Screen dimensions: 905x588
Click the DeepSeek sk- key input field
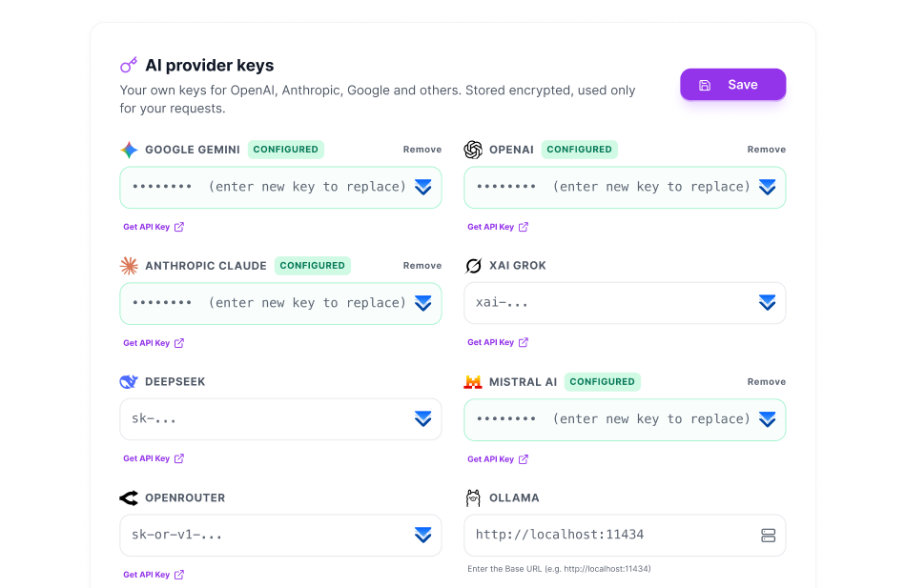click(x=280, y=419)
